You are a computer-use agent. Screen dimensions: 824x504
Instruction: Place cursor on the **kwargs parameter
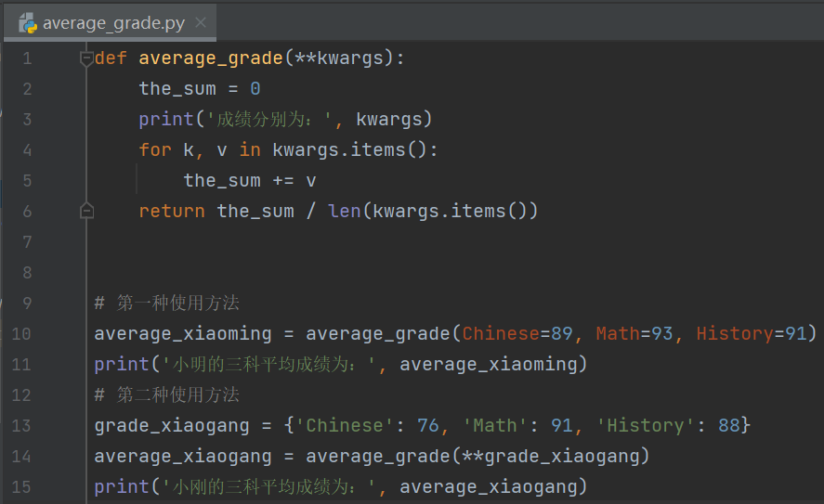pyautogui.click(x=344, y=58)
